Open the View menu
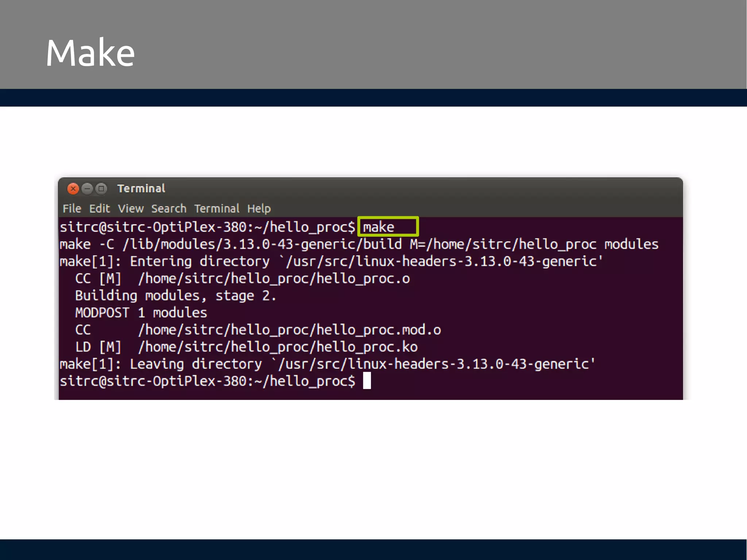This screenshot has height=560, width=747. pos(131,209)
